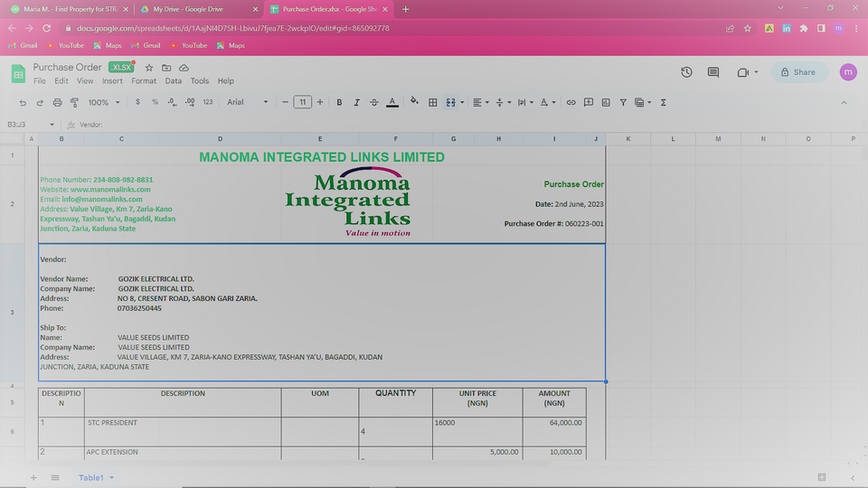Activate the paint format tool
The image size is (868, 488).
click(74, 102)
